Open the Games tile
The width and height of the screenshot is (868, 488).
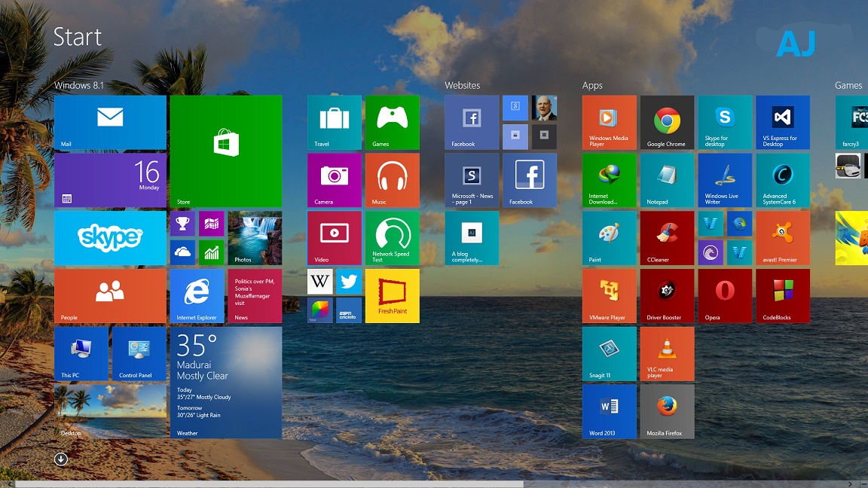[x=393, y=122]
